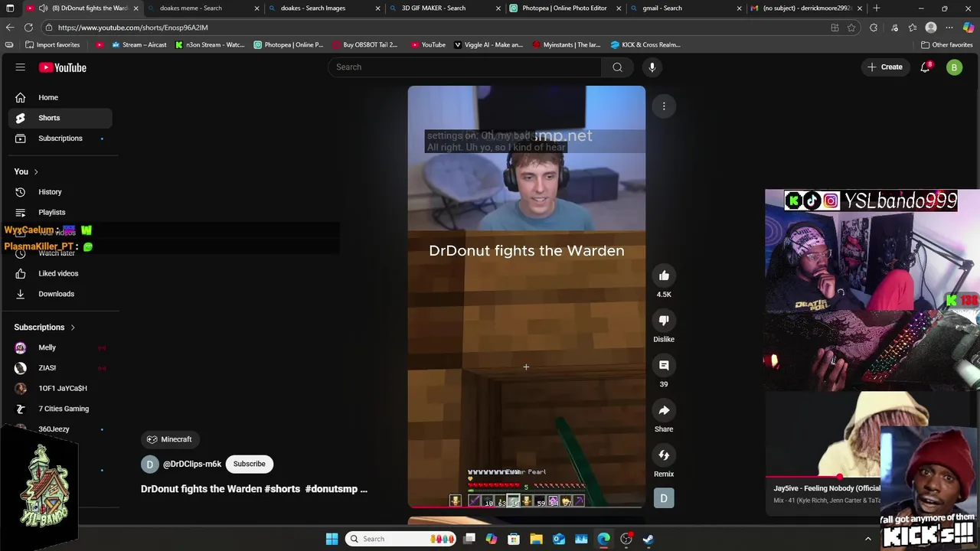Go to Home in sidebar
The width and height of the screenshot is (980, 551).
(x=60, y=97)
